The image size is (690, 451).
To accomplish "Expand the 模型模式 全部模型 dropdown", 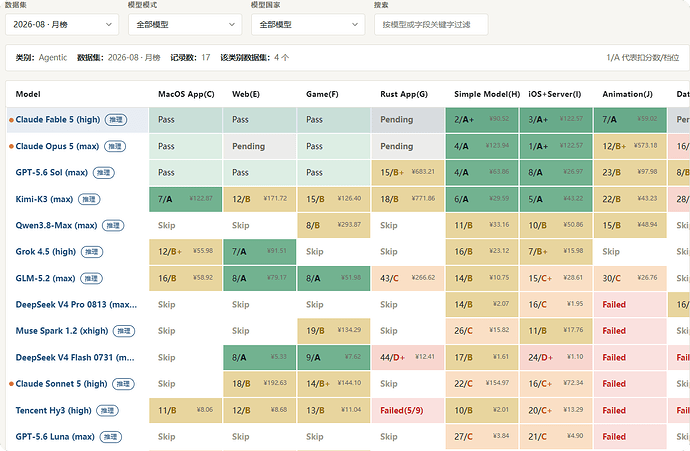I will [185, 25].
